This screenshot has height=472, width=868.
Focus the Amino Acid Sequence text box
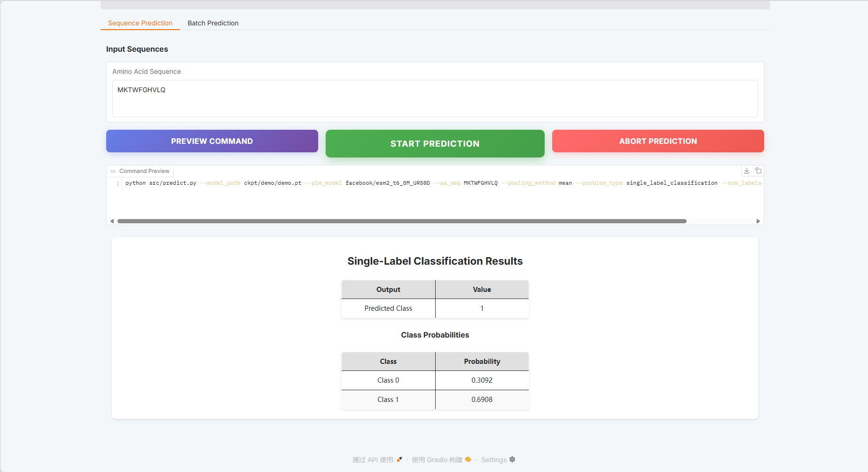pos(435,98)
